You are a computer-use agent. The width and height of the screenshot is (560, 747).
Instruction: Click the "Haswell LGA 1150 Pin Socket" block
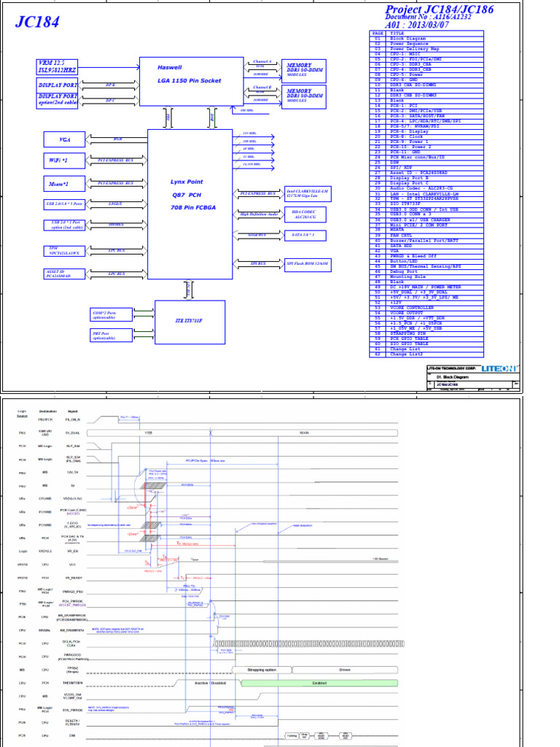[192, 82]
